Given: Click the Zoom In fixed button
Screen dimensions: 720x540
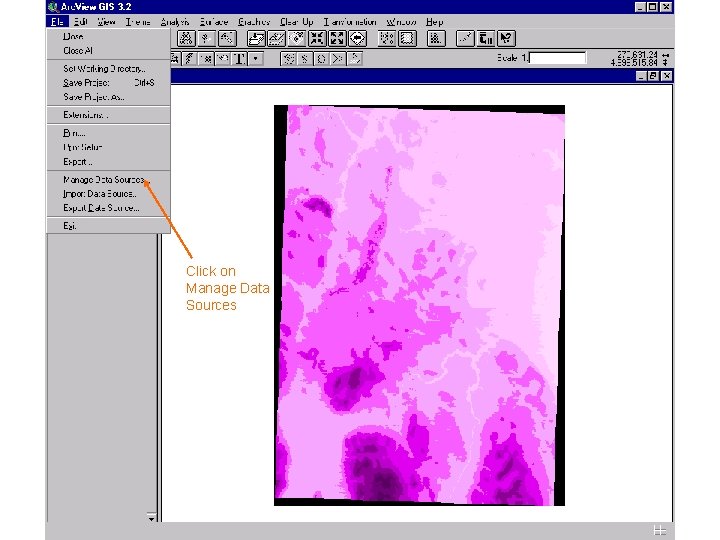Looking at the screenshot, I should coord(316,39).
